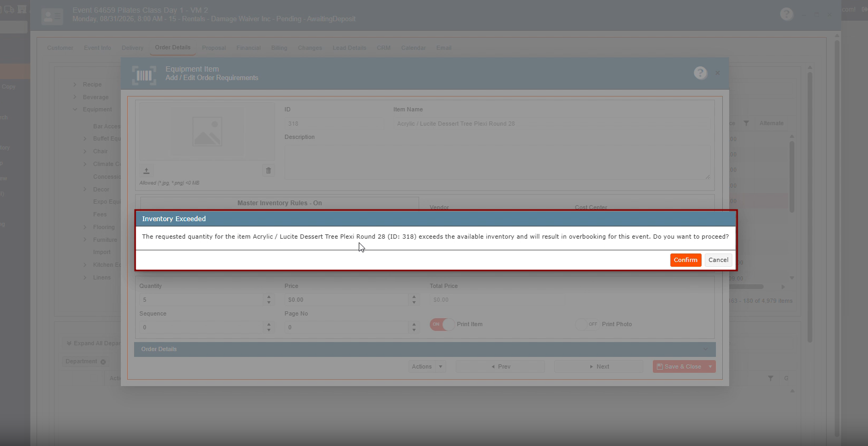This screenshot has width=868, height=446.
Task: Cancel the Inventory Exceeded dialog
Action: pos(719,260)
